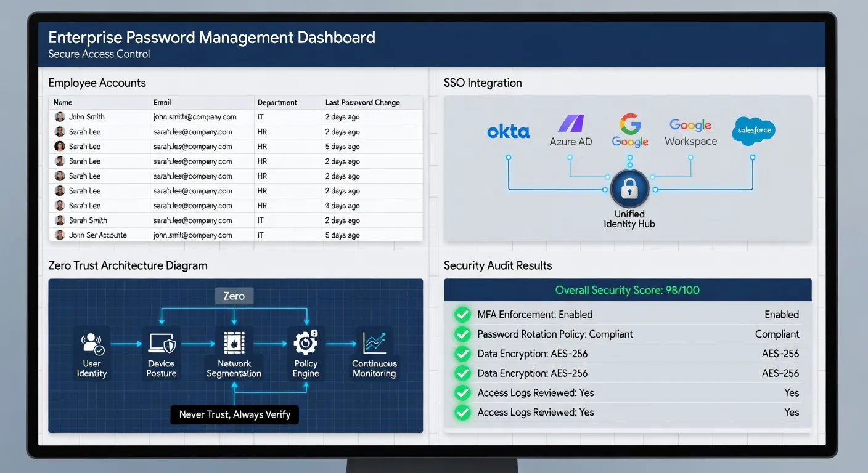Click the Never Trust, Always Verify label
This screenshot has width=868, height=473.
[x=235, y=414]
